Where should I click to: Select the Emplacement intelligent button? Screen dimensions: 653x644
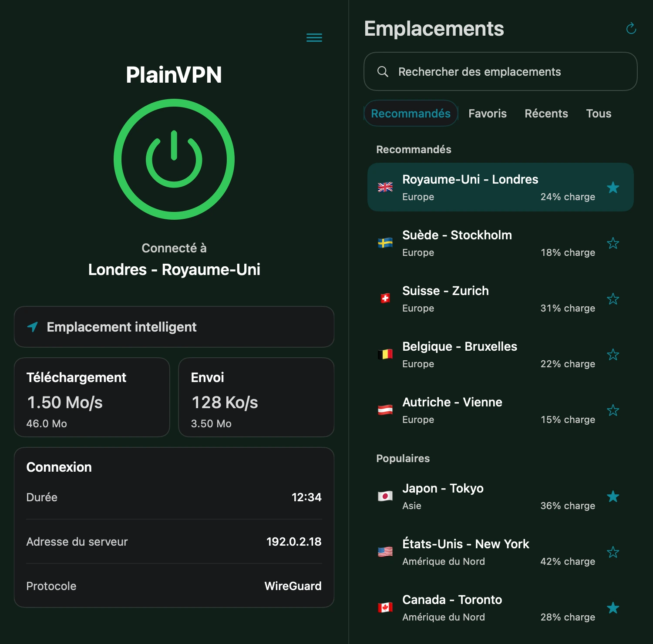(174, 327)
